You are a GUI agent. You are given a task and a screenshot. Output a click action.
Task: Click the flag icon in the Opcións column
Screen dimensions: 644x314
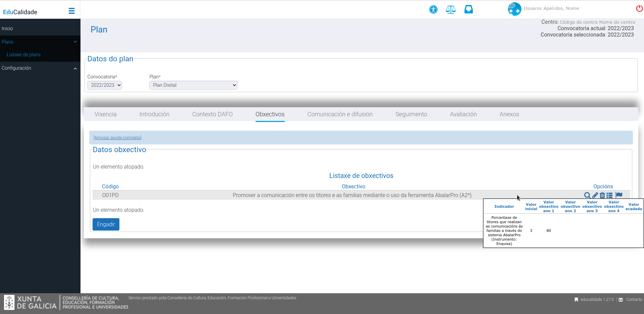[619, 195]
